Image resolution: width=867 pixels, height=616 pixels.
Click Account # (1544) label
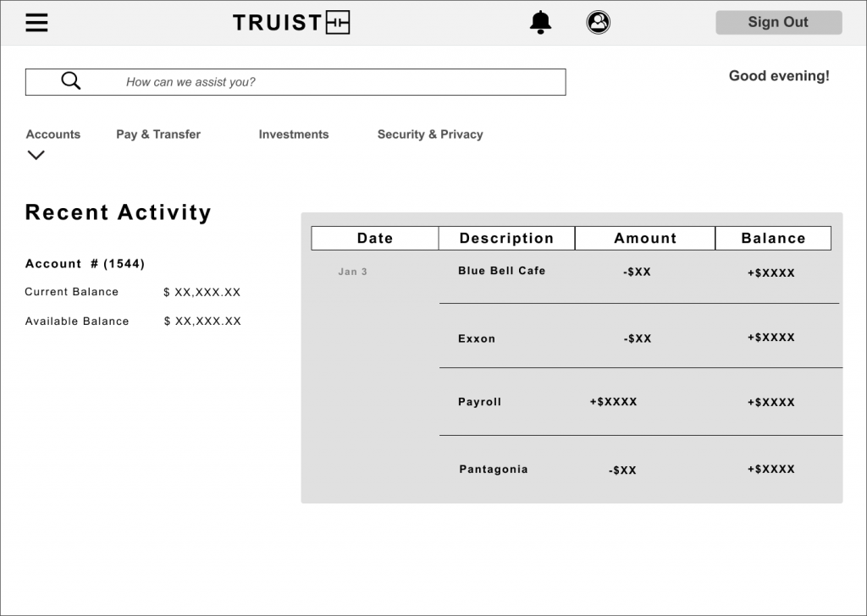pos(85,264)
